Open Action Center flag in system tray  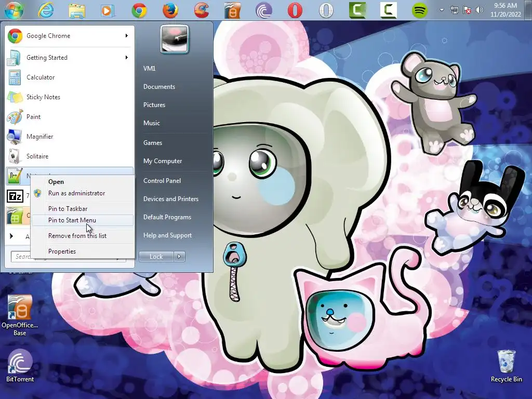(x=467, y=10)
